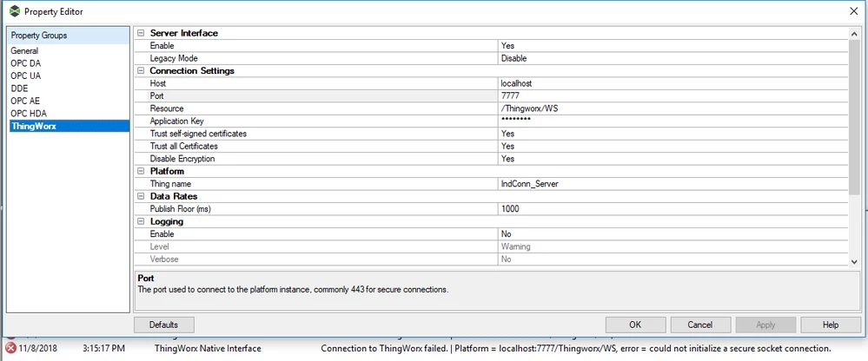Edit Publish Floor value 1000
This screenshot has width=868, height=361.
pos(672,209)
